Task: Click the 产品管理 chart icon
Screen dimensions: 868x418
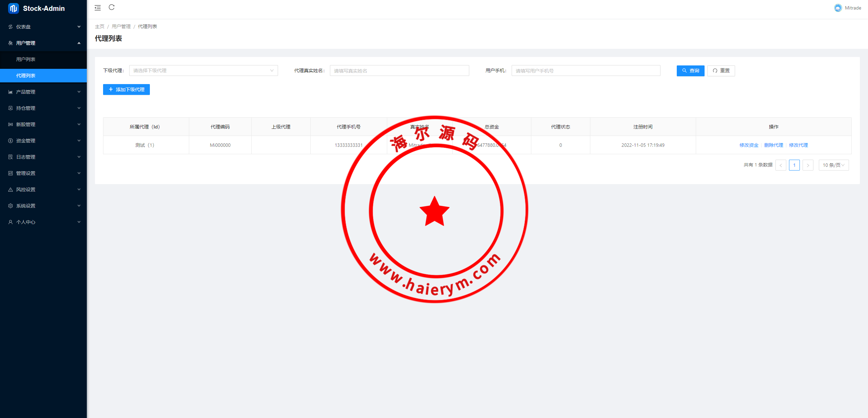Action: point(11,92)
